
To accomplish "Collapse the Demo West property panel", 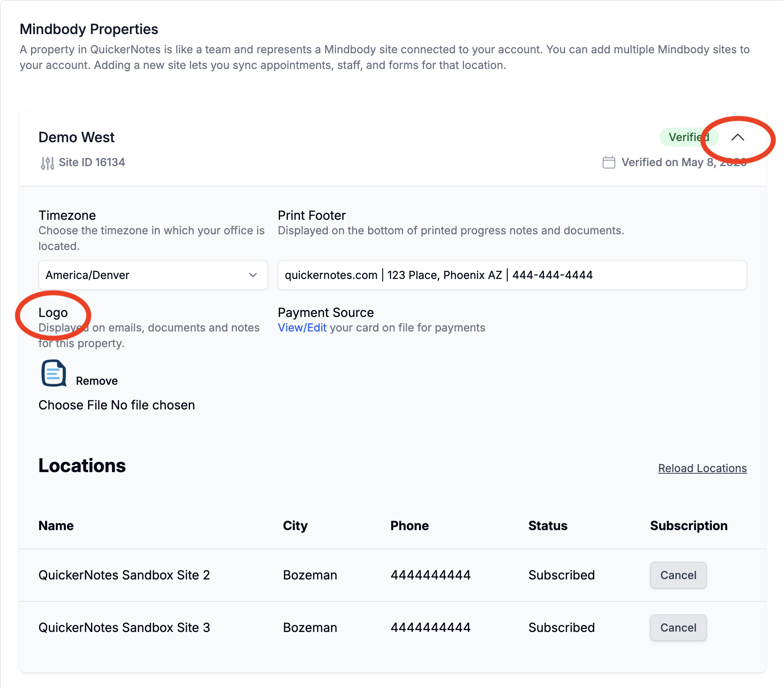I will click(737, 138).
